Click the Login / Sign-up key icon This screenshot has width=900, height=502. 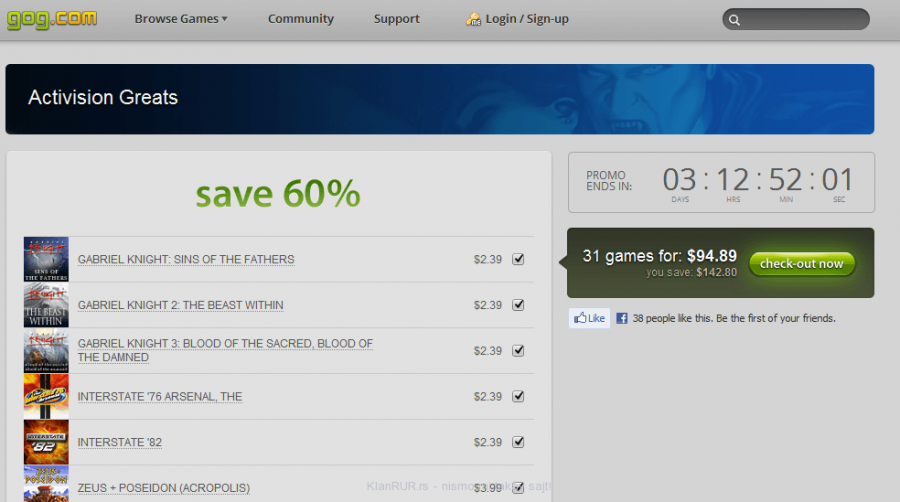pos(474,19)
